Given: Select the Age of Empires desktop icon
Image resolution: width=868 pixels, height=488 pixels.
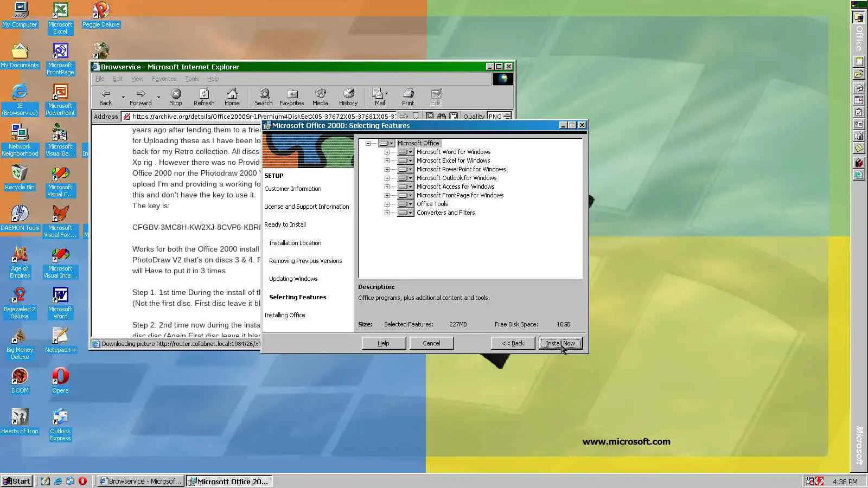Looking at the screenshot, I should pyautogui.click(x=20, y=262).
